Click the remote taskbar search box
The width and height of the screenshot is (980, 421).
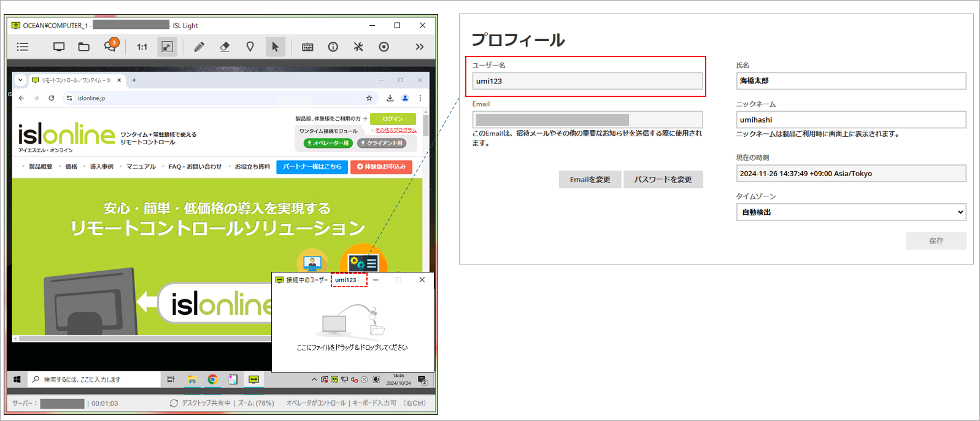point(93,380)
